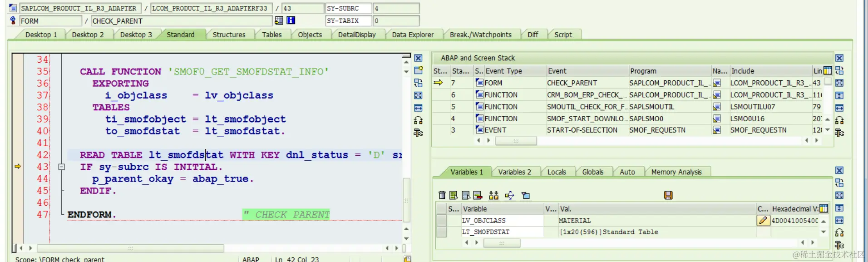Click the icon left of blue info icon

click(x=279, y=20)
